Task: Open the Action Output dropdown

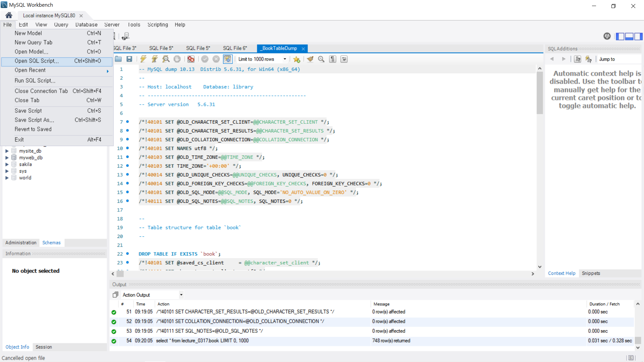Action: coord(181,295)
